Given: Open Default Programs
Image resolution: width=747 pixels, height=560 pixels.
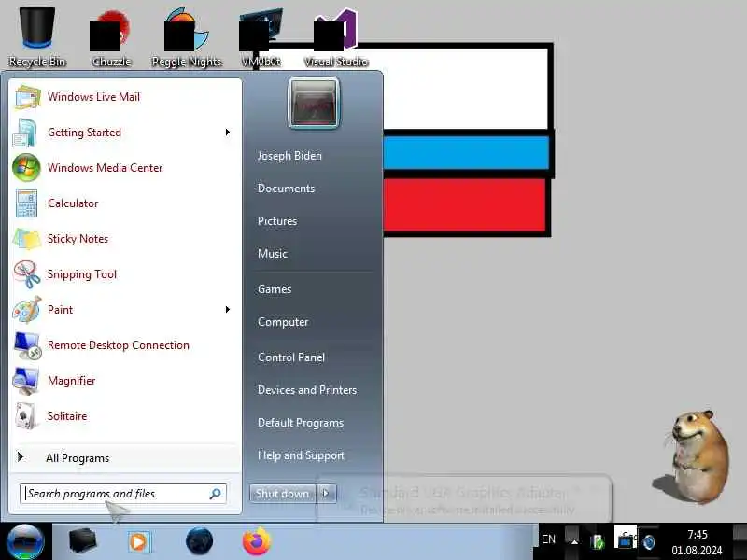Looking at the screenshot, I should [x=300, y=423].
